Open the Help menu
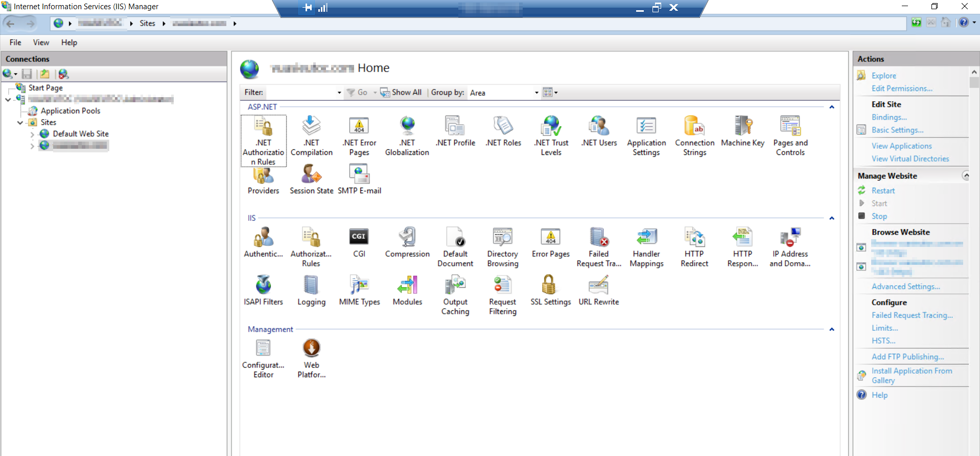The image size is (980, 456). pos(69,42)
